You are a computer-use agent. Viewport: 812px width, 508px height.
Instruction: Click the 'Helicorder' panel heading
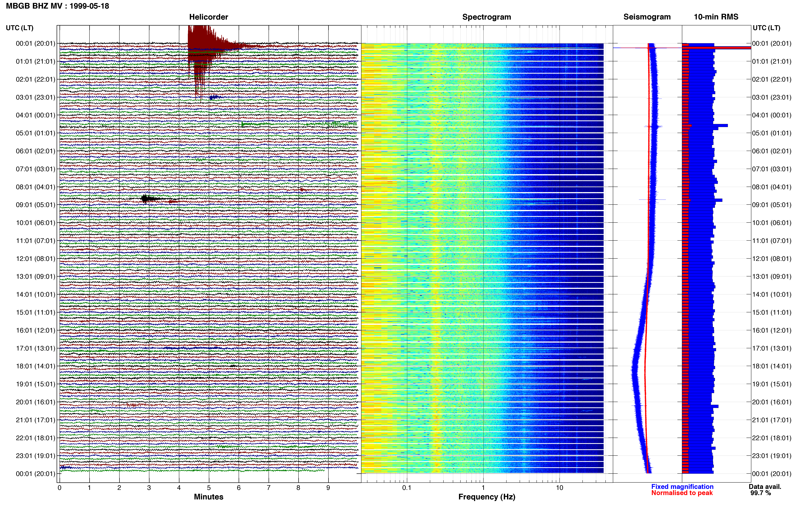pyautogui.click(x=209, y=17)
